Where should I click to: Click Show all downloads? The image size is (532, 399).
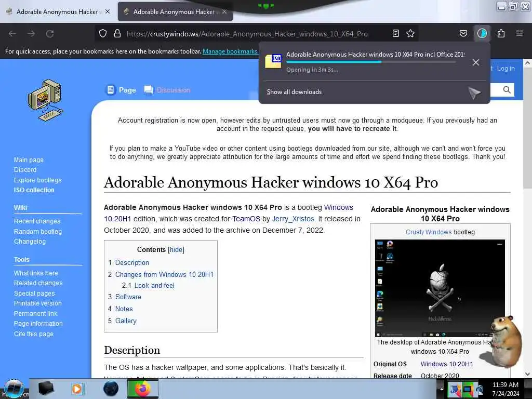294,92
